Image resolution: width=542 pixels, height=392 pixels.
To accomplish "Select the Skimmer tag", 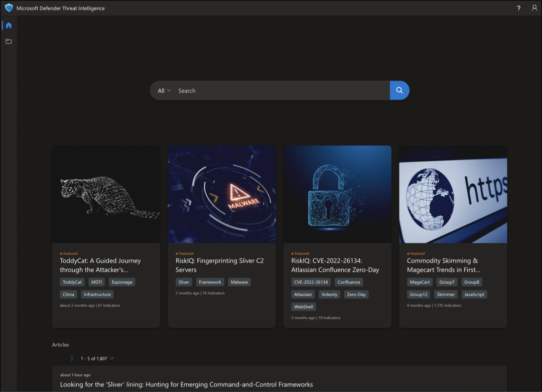I will point(446,295).
